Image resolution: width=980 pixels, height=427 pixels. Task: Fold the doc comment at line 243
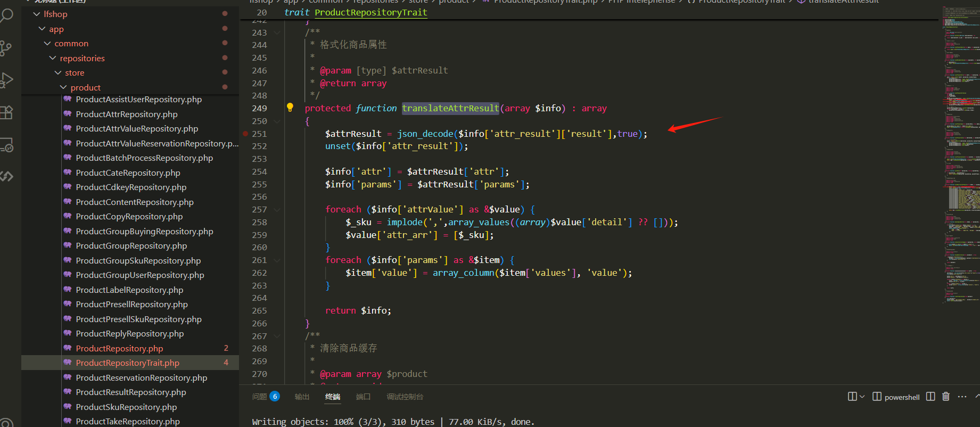click(x=277, y=32)
